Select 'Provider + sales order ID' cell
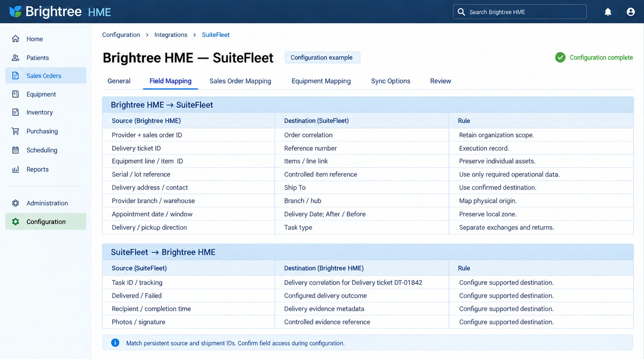The height and width of the screenshot is (359, 644). click(x=189, y=135)
